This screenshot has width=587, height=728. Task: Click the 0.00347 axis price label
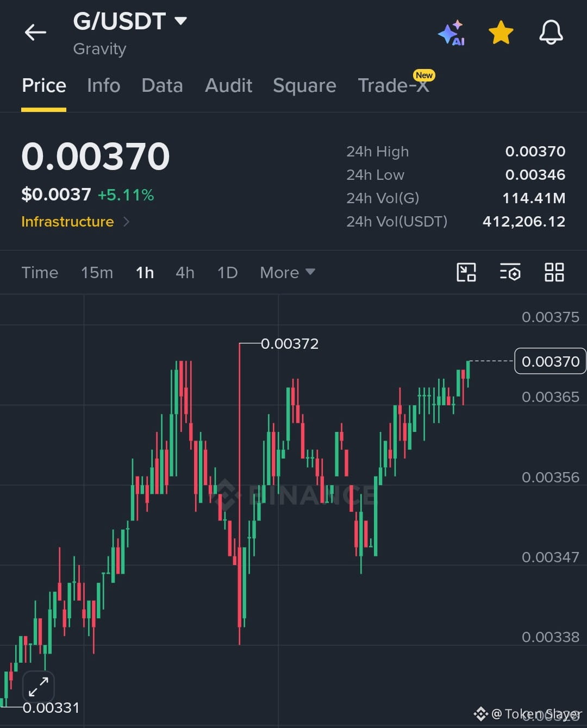(551, 557)
